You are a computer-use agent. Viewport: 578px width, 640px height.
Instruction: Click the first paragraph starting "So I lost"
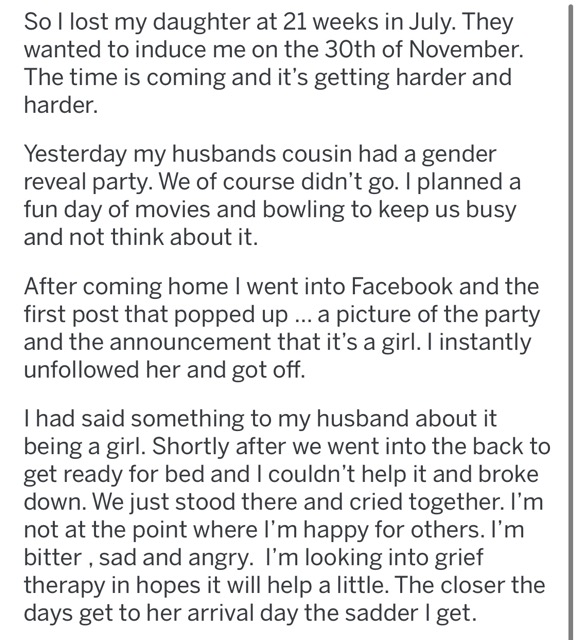click(273, 63)
